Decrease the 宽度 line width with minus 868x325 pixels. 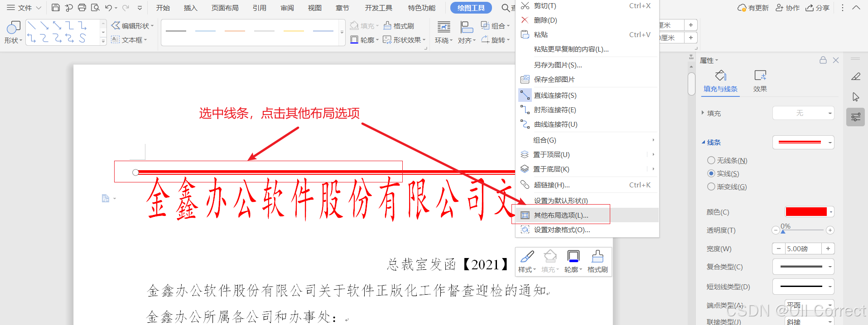[779, 249]
